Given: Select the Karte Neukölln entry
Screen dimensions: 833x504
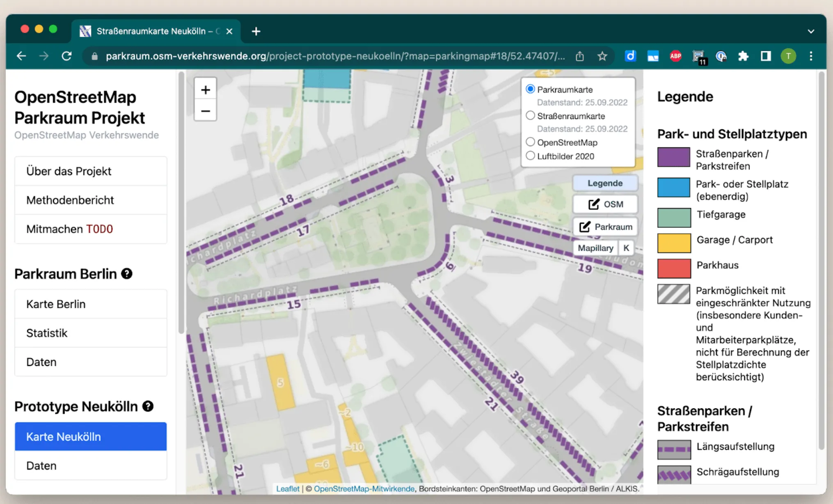Looking at the screenshot, I should [91, 437].
